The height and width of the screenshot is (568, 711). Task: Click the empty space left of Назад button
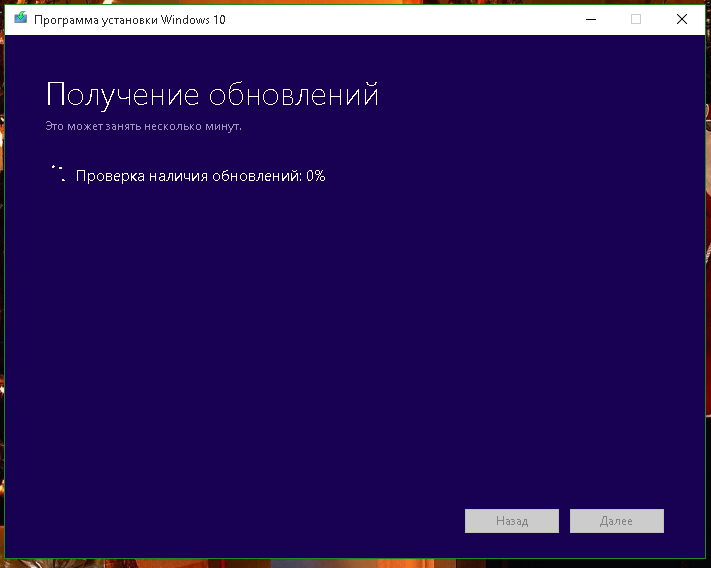pyautogui.click(x=300, y=521)
